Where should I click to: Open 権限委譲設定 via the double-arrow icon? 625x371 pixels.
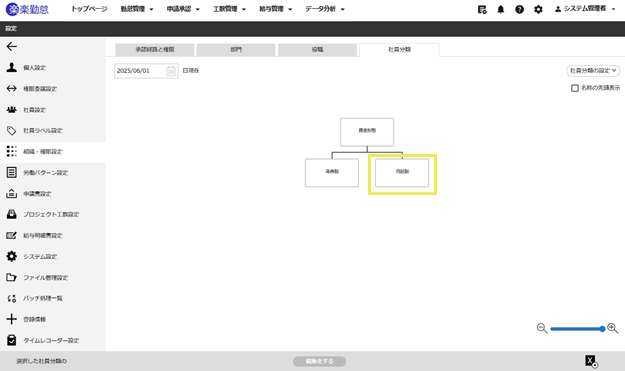[12, 88]
